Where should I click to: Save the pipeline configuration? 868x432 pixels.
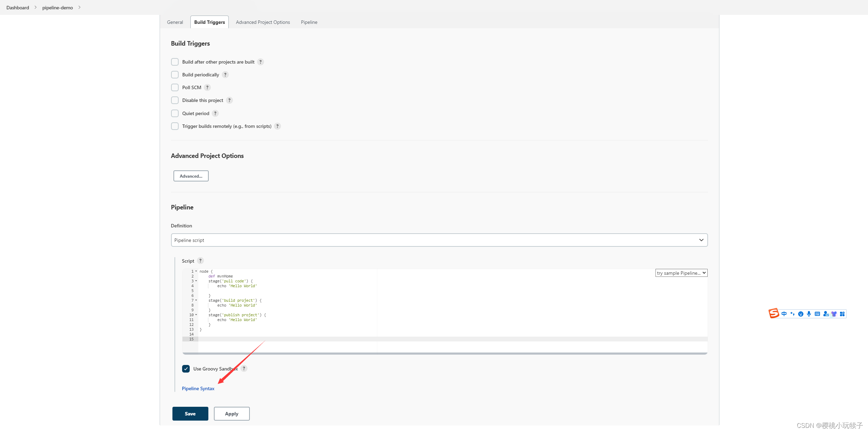[190, 414]
